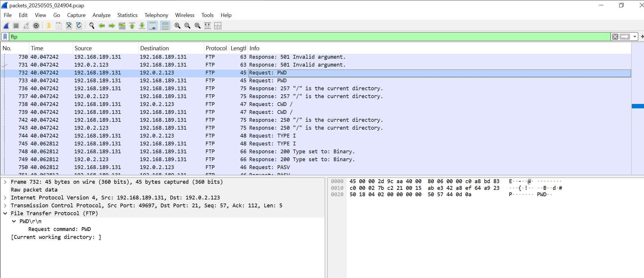Close this capture file icon

69,26
